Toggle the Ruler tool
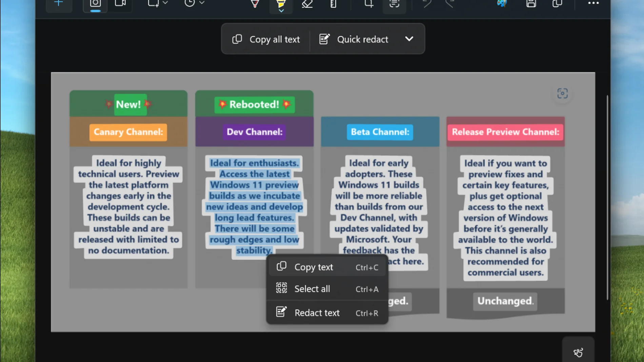The height and width of the screenshot is (362, 644). click(x=333, y=4)
